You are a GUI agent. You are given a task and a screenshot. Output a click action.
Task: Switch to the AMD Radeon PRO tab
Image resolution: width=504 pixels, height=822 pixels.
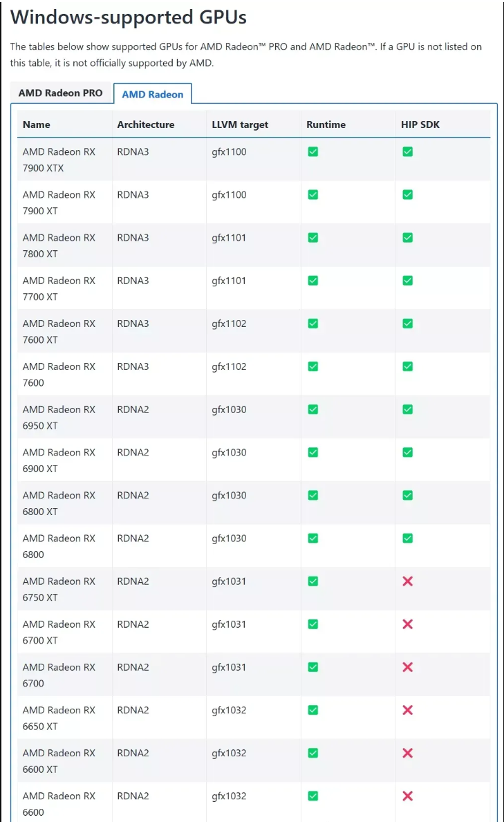point(61,93)
